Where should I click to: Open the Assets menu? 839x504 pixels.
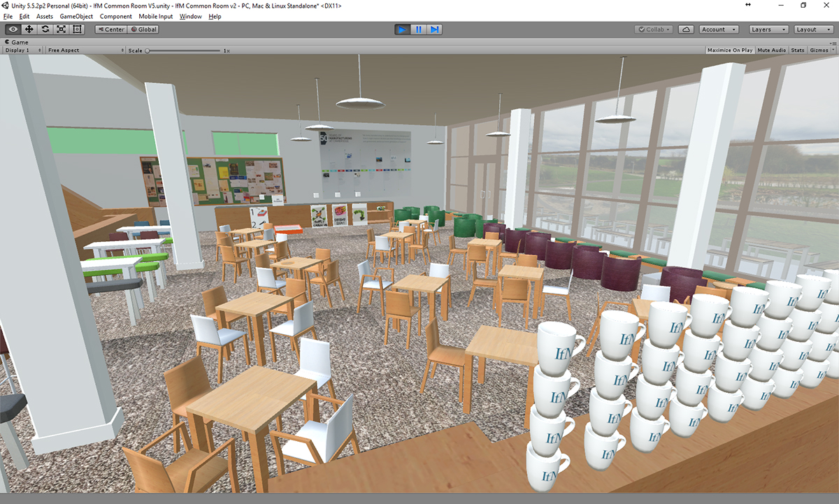pyautogui.click(x=45, y=16)
